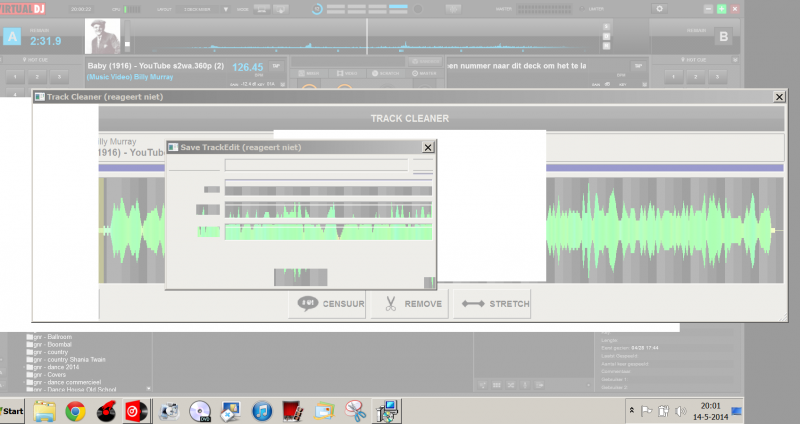Screen dimensions: 800x424
Task: Select deck B button
Action: 723,37
